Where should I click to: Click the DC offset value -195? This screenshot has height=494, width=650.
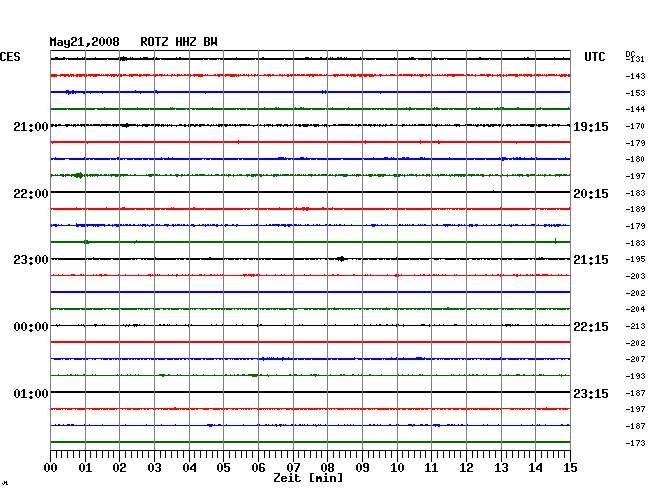coord(635,259)
